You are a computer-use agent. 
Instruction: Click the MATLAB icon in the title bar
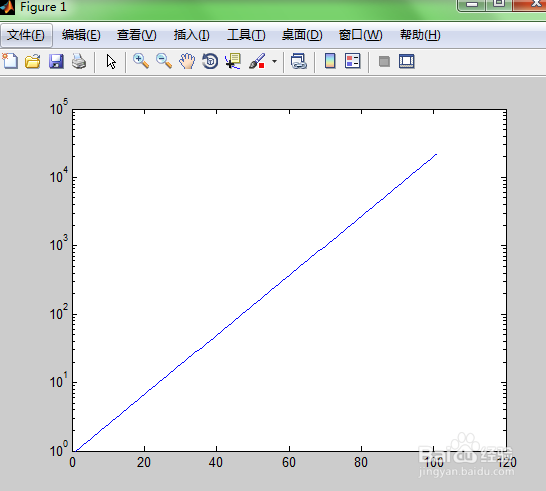(7, 7)
